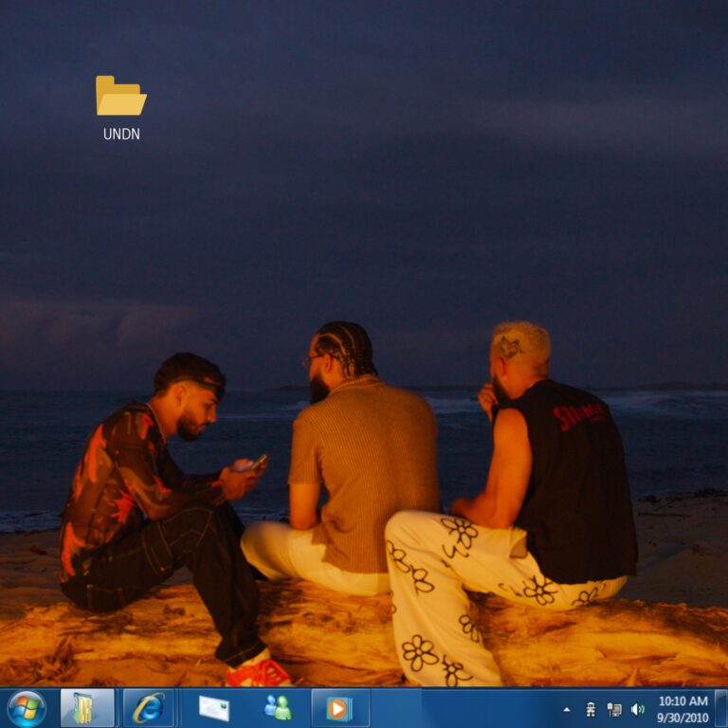This screenshot has height=728, width=728.
Task: Click the 10:10 AM time in taskbar
Action: pyautogui.click(x=682, y=701)
